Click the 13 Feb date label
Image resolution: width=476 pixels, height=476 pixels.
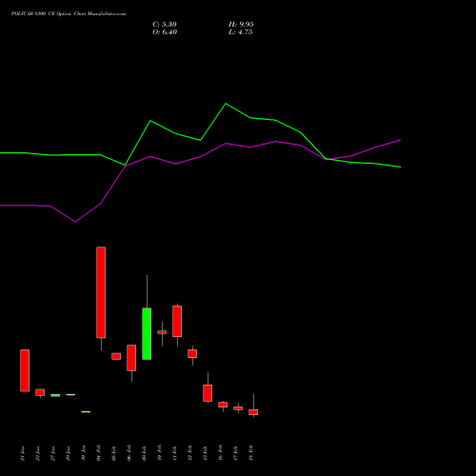(205, 453)
